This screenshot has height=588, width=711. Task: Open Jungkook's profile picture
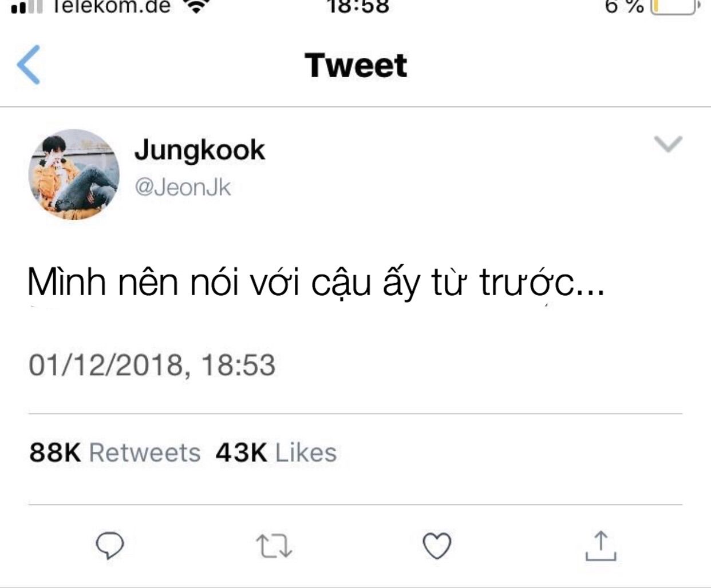pyautogui.click(x=74, y=174)
